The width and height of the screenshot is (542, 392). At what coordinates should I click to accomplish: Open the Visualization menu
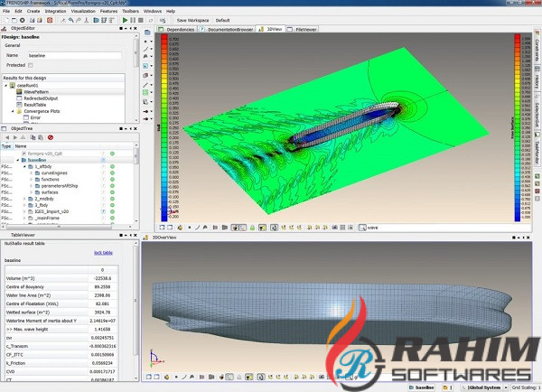tap(83, 11)
